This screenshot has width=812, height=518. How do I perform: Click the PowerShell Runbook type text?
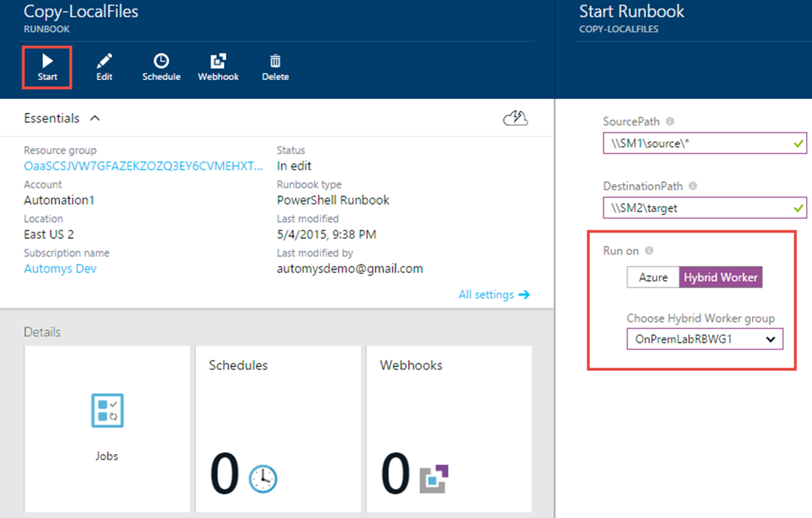(333, 200)
